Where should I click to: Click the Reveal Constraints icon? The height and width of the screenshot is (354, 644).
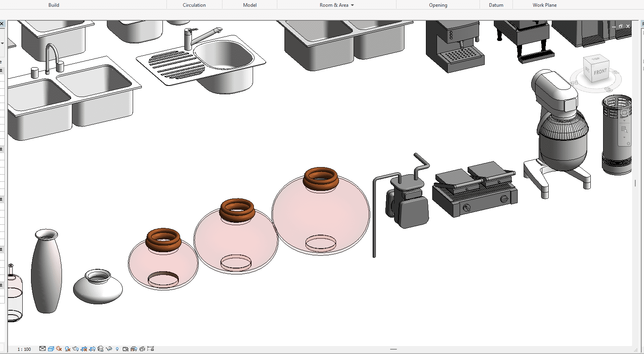[x=151, y=349]
